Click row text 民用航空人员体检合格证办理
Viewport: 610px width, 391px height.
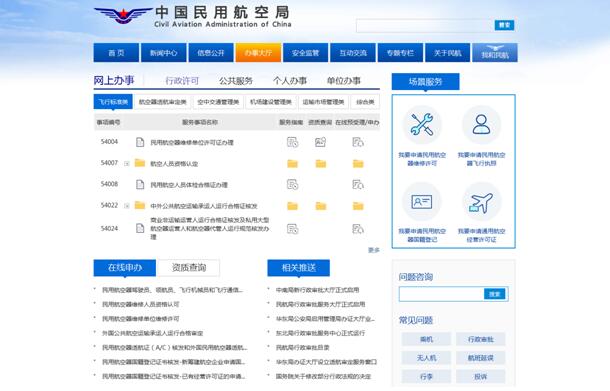189,185
